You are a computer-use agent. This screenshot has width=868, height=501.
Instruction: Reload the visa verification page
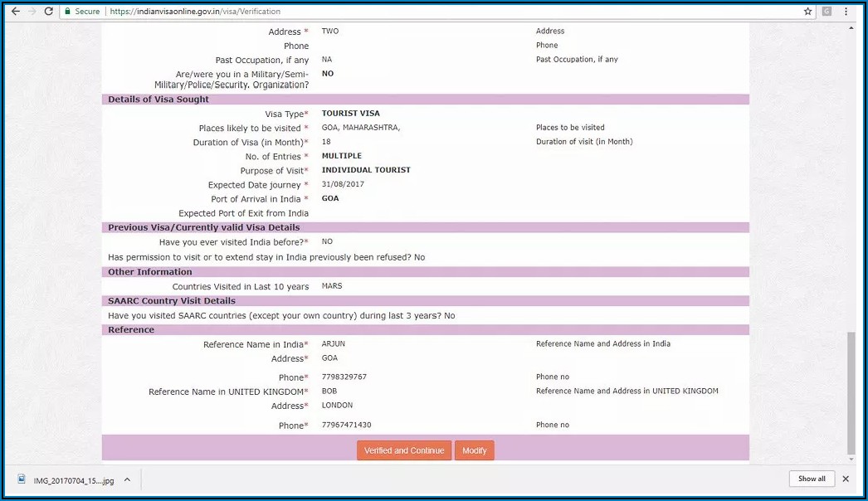pyautogui.click(x=49, y=12)
